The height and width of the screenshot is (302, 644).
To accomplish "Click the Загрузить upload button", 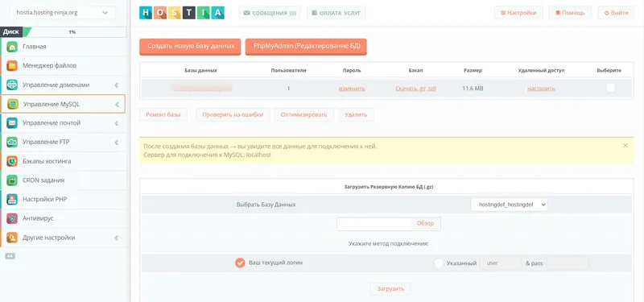I will coord(390,288).
